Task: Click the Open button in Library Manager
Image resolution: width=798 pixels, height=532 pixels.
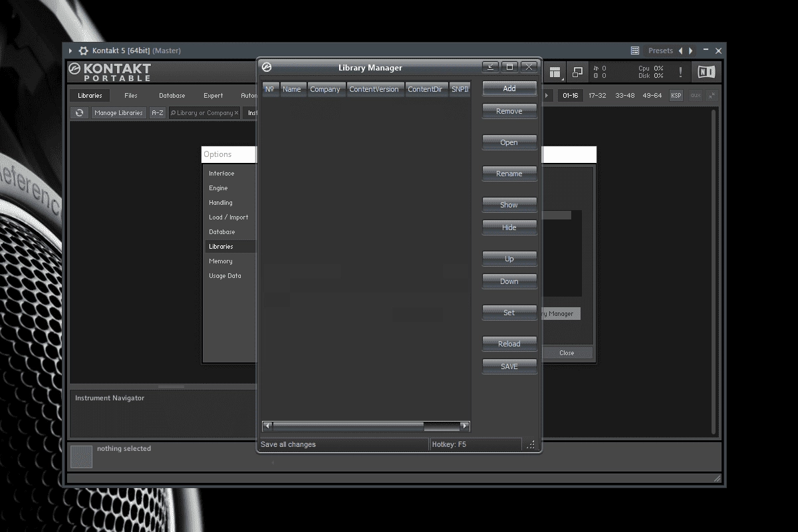Action: click(509, 142)
